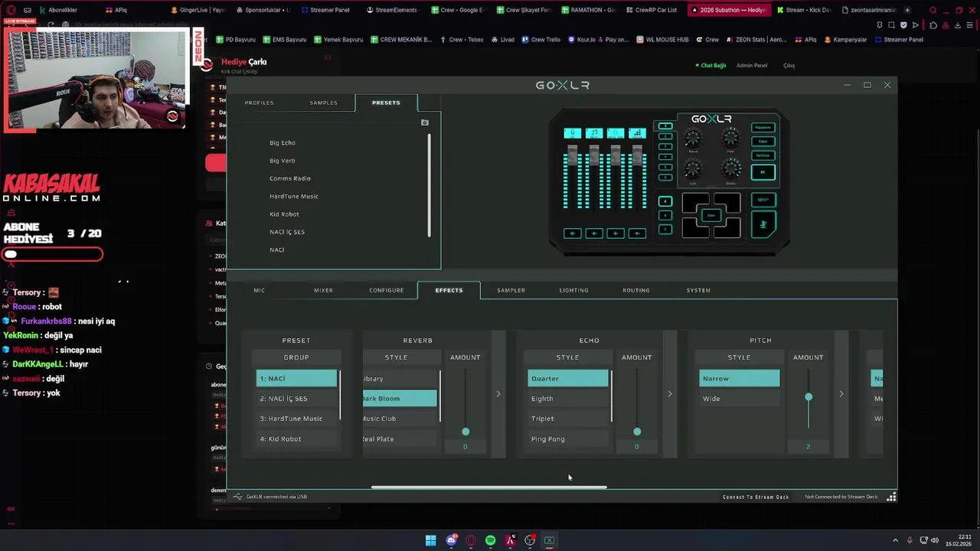The height and width of the screenshot is (551, 980).
Task: Expand the Reverb advanced settings arrow
Action: coord(498,394)
